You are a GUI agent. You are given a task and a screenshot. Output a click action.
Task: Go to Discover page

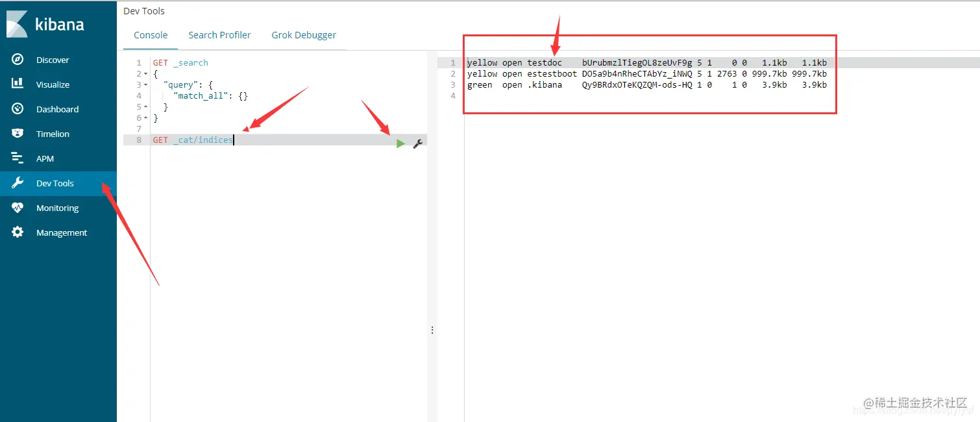coord(53,60)
